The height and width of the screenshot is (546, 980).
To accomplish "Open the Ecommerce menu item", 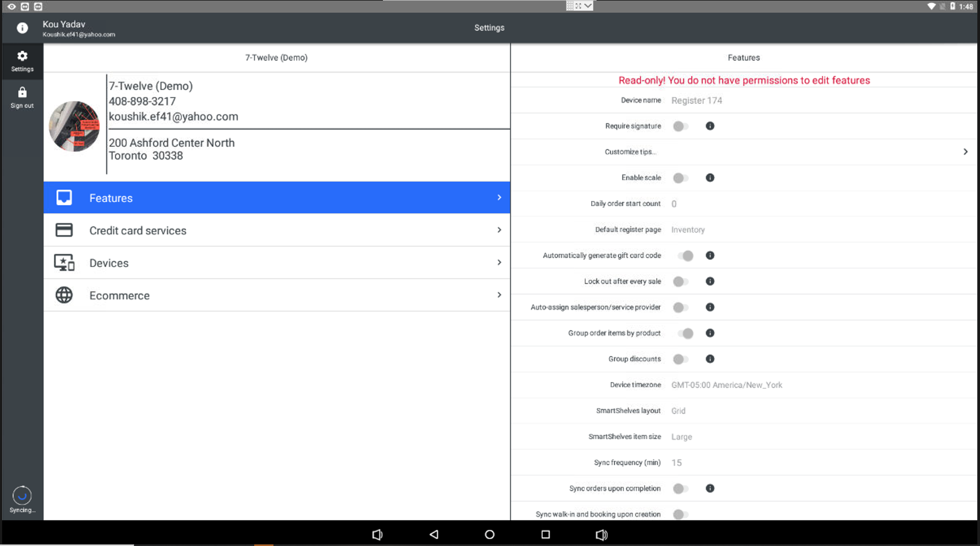I will click(277, 295).
